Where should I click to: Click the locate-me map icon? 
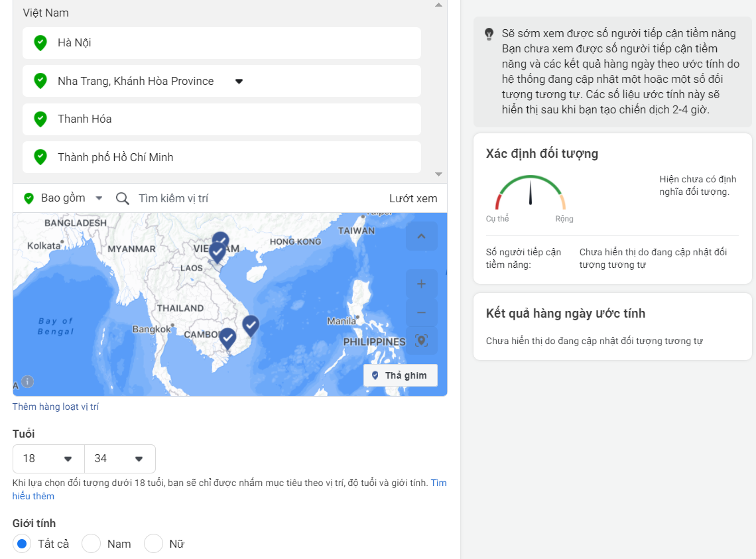(421, 341)
